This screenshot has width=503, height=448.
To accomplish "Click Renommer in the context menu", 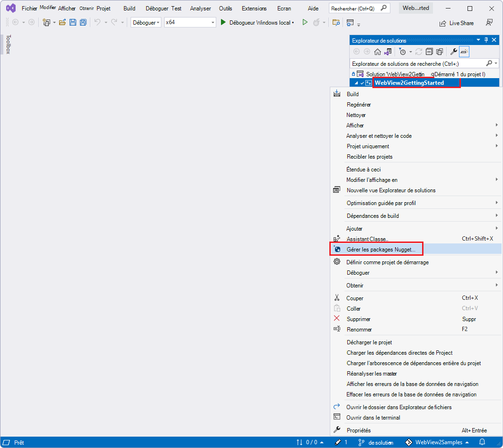I will tap(359, 329).
